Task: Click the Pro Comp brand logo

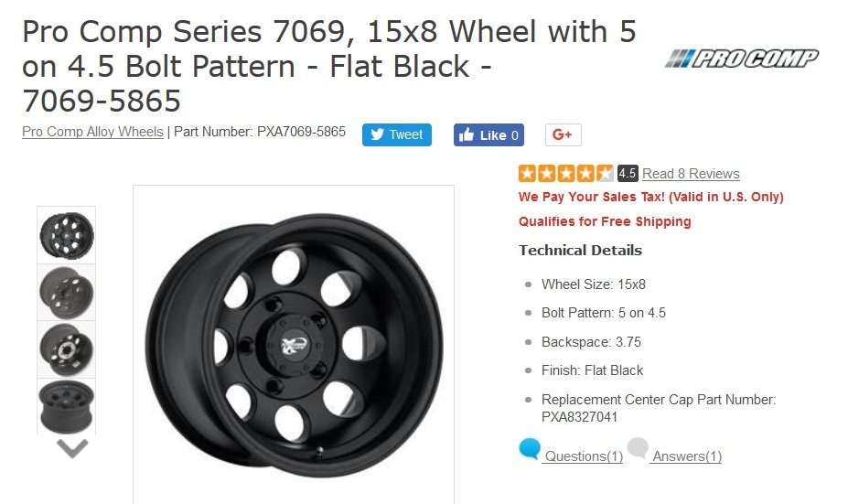Action: click(x=742, y=58)
